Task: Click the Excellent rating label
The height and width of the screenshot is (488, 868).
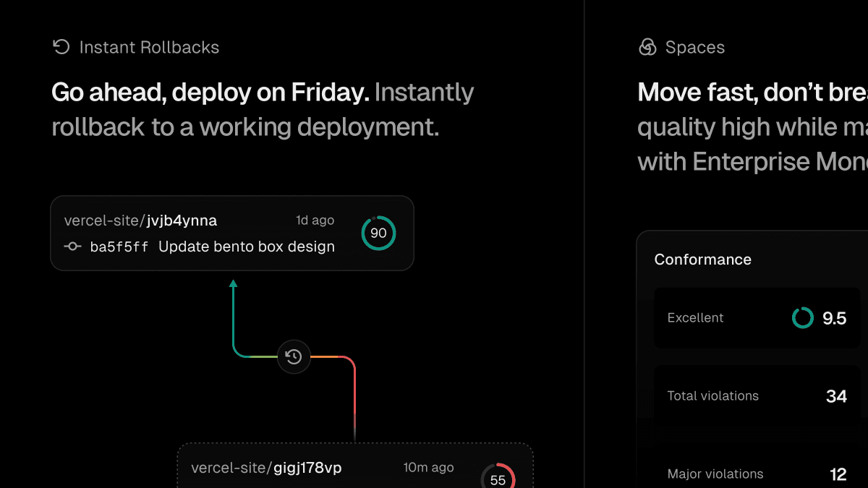Action: coord(695,317)
